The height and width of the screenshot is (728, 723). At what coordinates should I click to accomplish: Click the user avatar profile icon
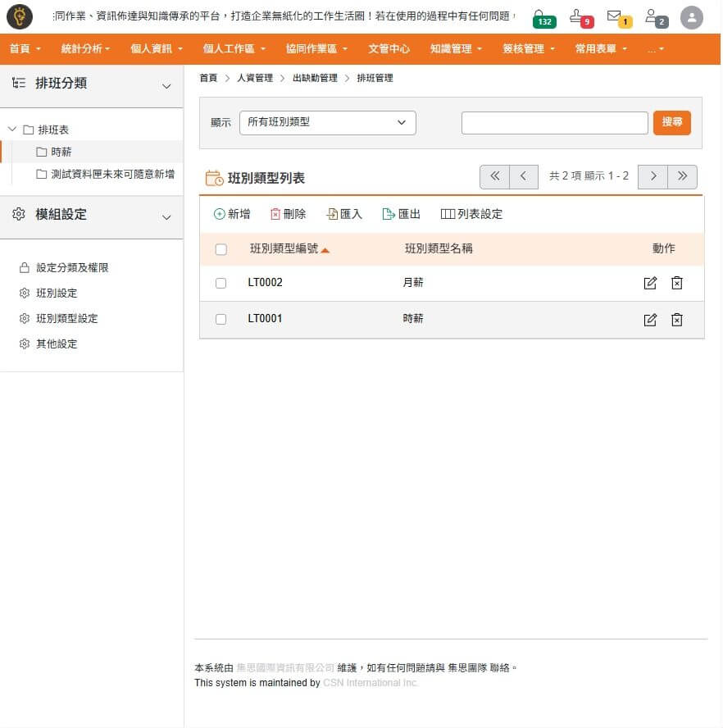pyautogui.click(x=692, y=17)
